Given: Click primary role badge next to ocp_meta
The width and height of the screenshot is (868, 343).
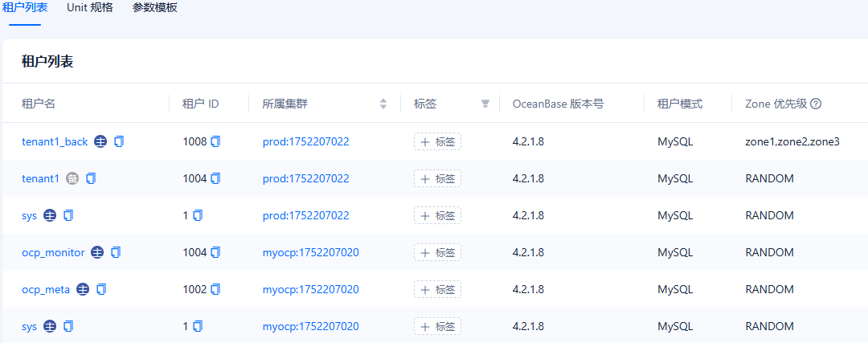Looking at the screenshot, I should (83, 289).
